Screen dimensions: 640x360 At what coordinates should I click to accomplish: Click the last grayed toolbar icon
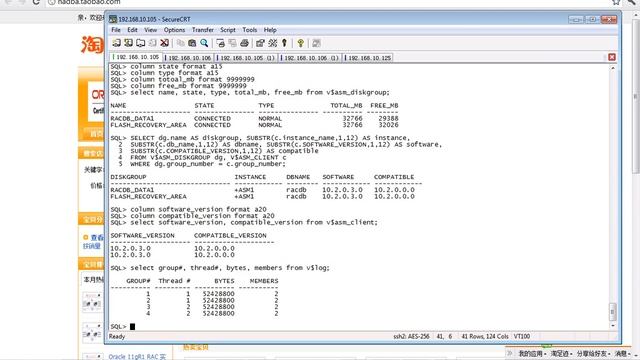tap(316, 43)
